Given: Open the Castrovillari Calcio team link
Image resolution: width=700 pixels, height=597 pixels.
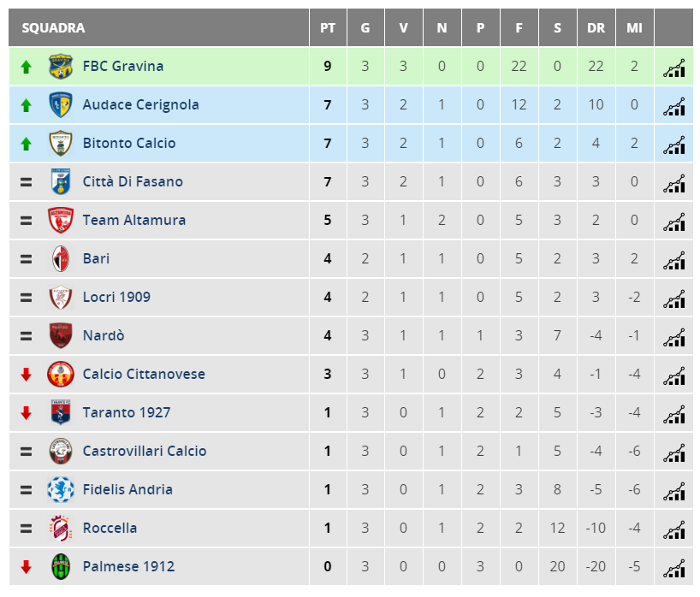Looking at the screenshot, I should point(145,451).
